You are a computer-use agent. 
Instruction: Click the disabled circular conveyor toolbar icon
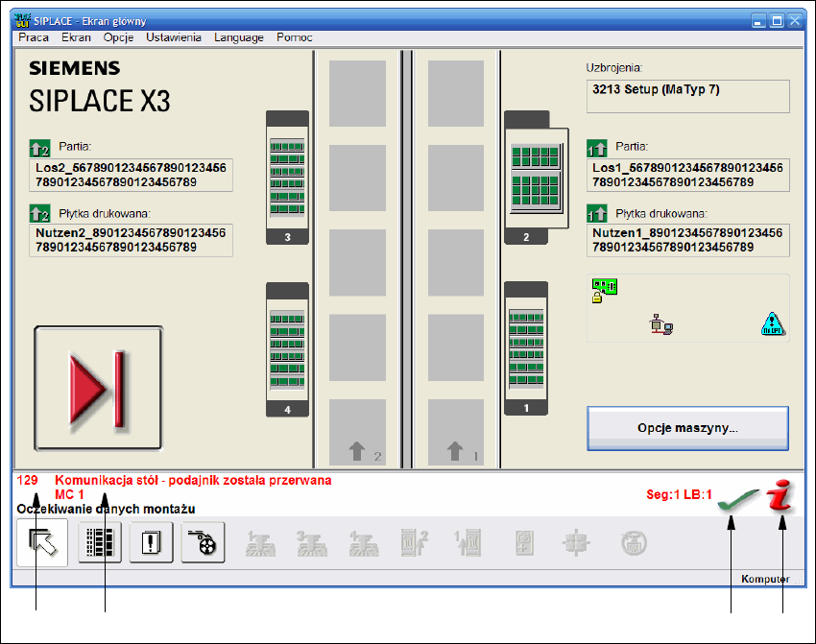634,543
